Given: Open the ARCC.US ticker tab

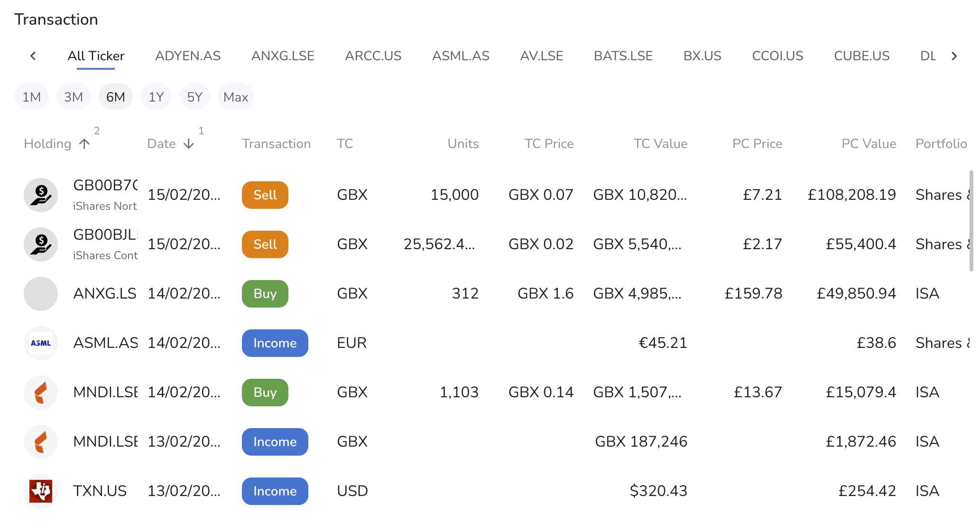Looking at the screenshot, I should 373,56.
